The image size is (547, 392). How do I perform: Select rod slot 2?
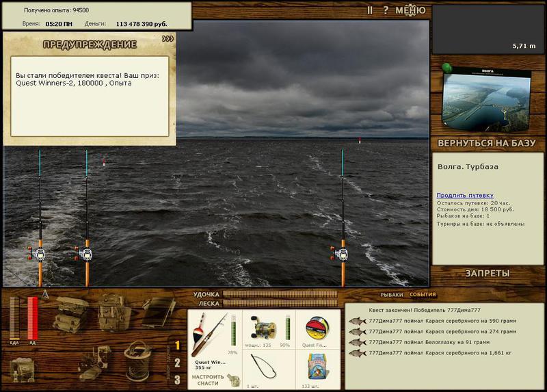pyautogui.click(x=177, y=363)
